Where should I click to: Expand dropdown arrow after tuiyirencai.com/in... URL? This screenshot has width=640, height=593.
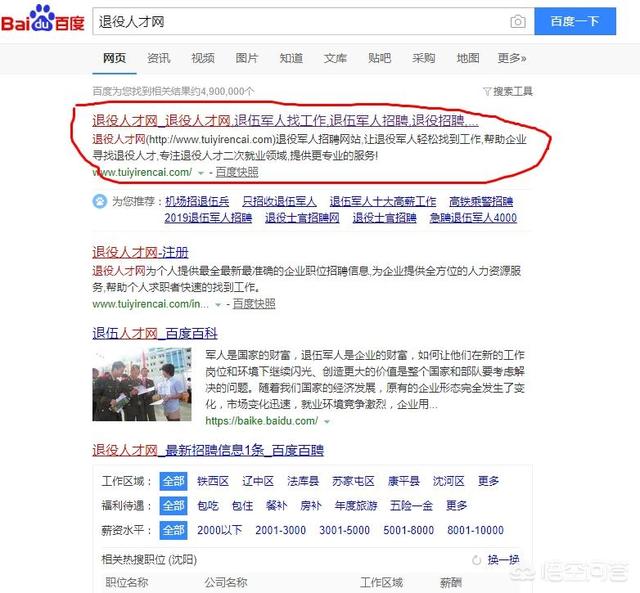pos(218,304)
